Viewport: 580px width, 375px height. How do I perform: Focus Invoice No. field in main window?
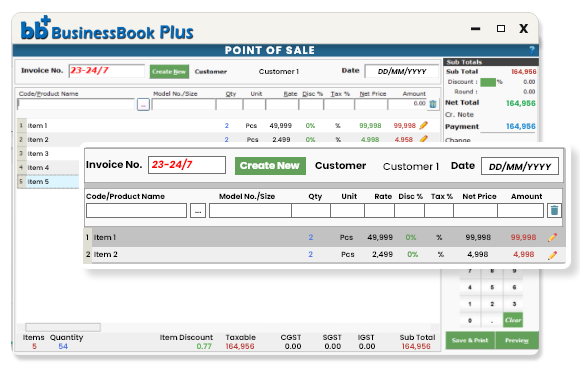107,71
